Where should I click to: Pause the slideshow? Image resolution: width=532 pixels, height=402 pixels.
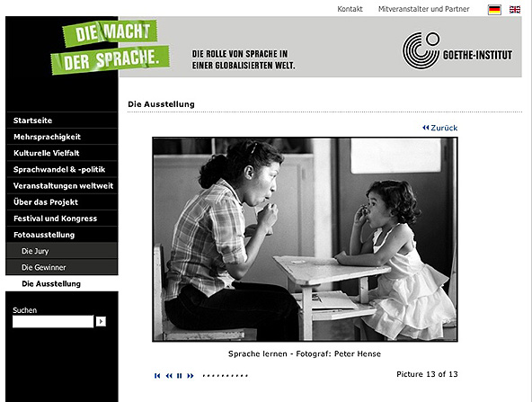click(x=180, y=376)
